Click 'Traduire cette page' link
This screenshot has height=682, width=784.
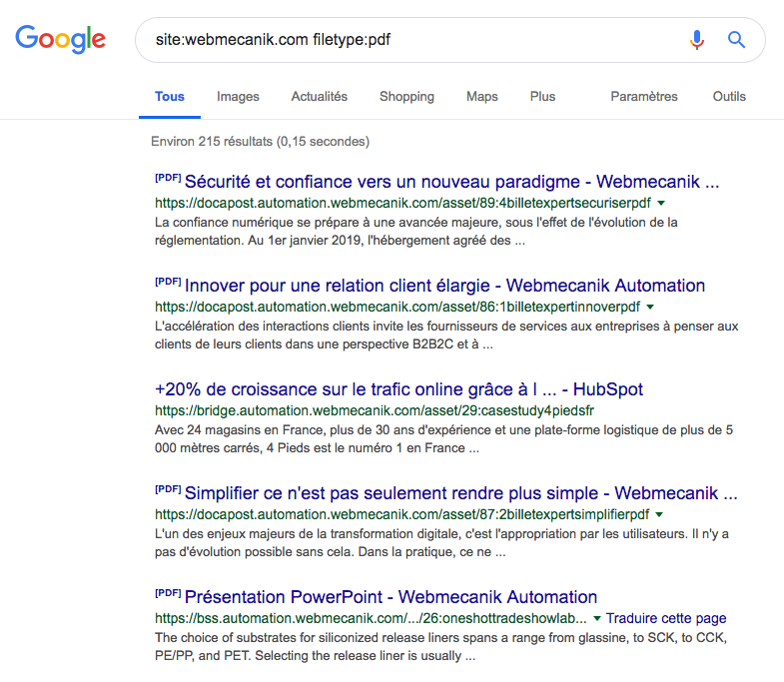click(x=666, y=618)
